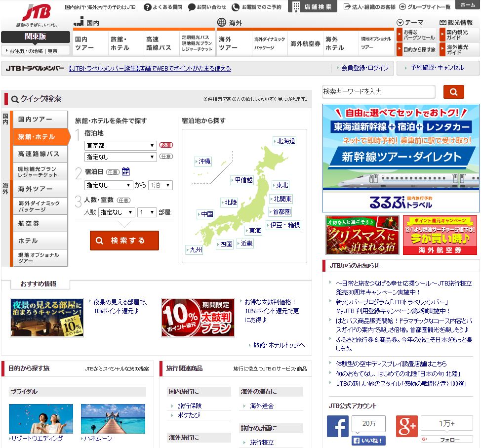Open JTBトラベルメンバー誕生 announcement link
Image resolution: width=481 pixels, height=448 pixels.
150,68
